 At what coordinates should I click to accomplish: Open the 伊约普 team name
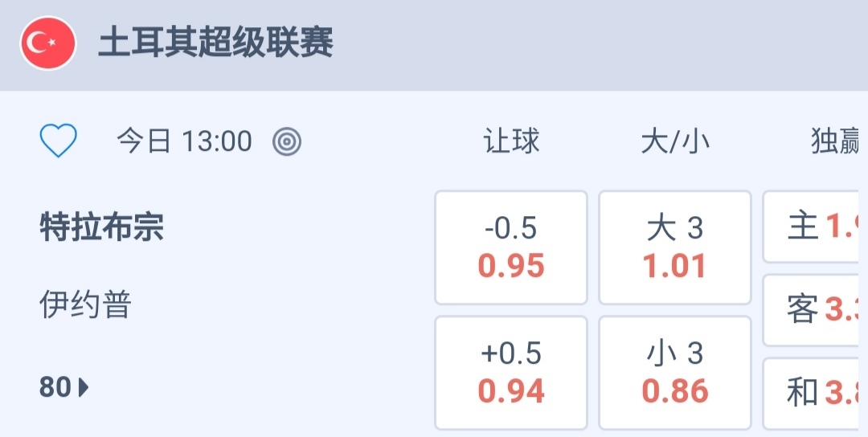point(85,305)
